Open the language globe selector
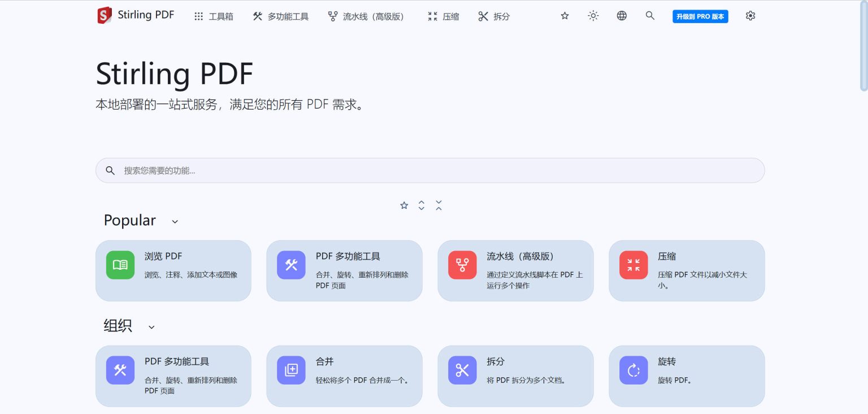Image resolution: width=868 pixels, height=414 pixels. click(622, 16)
